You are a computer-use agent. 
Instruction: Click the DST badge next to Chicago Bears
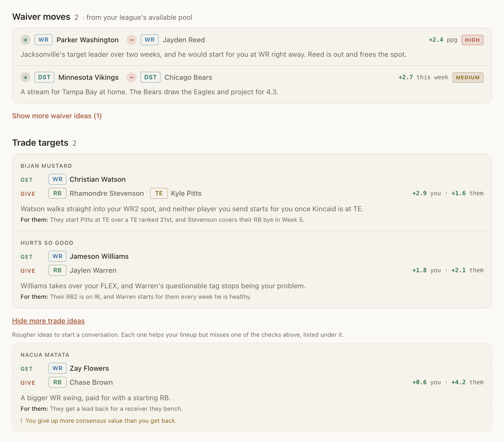coord(150,77)
